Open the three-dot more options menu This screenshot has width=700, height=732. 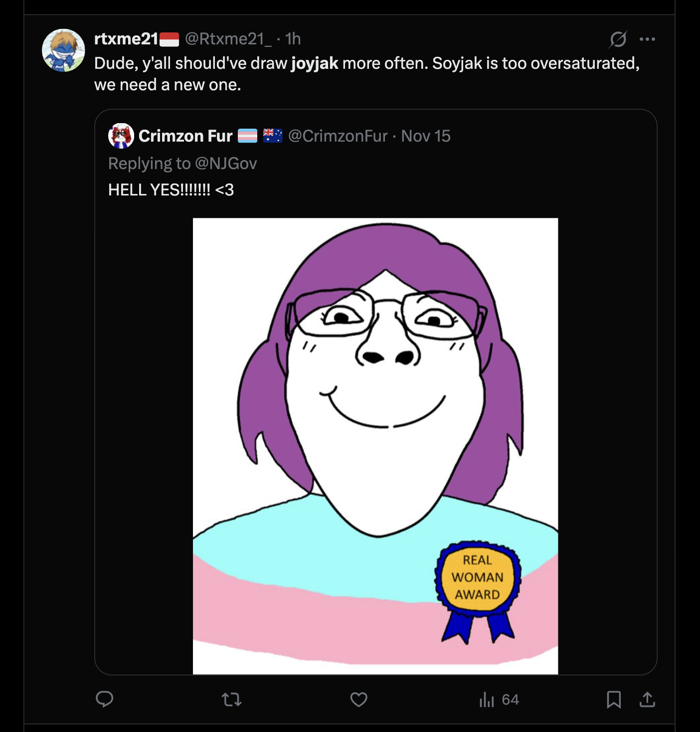point(647,39)
